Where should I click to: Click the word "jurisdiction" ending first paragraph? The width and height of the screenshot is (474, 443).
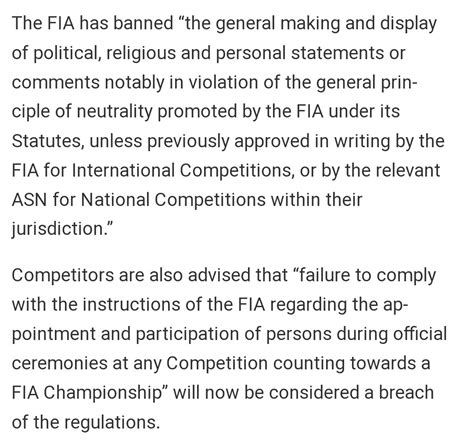[59, 229]
